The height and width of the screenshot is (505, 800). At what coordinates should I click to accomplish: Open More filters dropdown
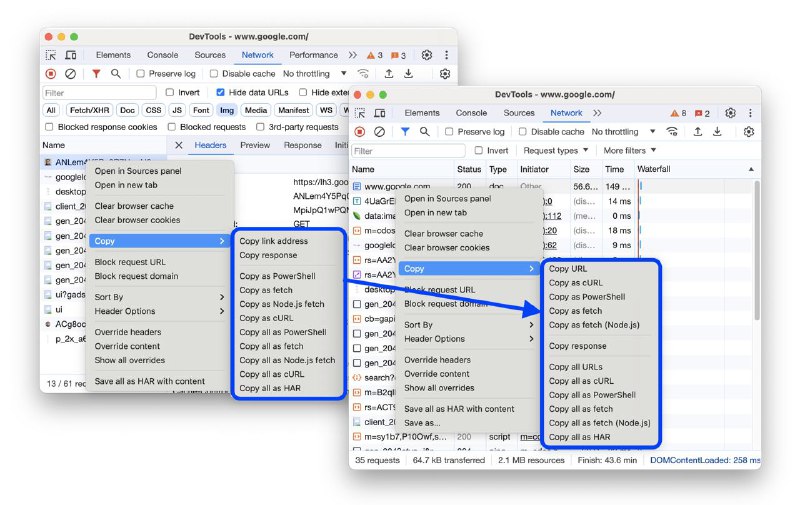point(630,150)
